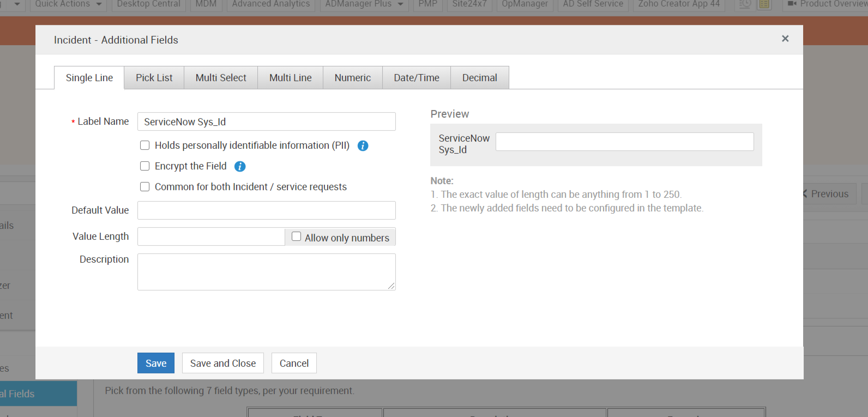Open the MDM top bar link
This screenshot has width=868, height=417.
[x=206, y=4]
